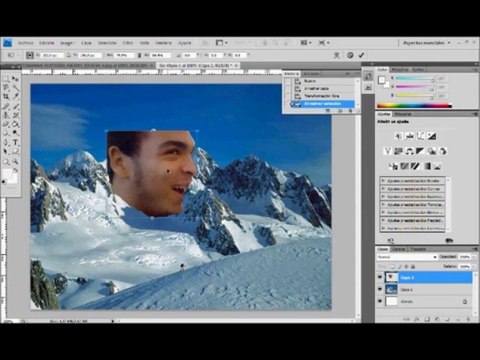Select the Brush tool
The image size is (480, 360).
pyautogui.click(x=15, y=106)
